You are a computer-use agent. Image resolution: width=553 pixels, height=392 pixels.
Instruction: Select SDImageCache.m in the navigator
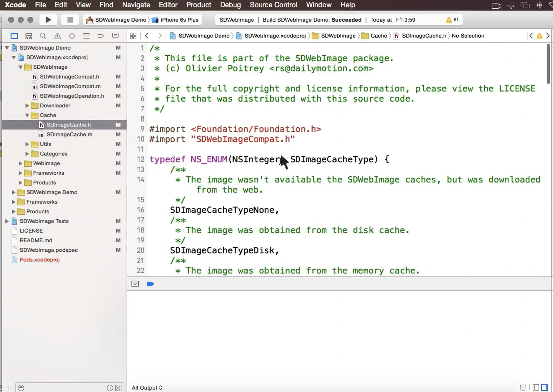click(x=69, y=134)
